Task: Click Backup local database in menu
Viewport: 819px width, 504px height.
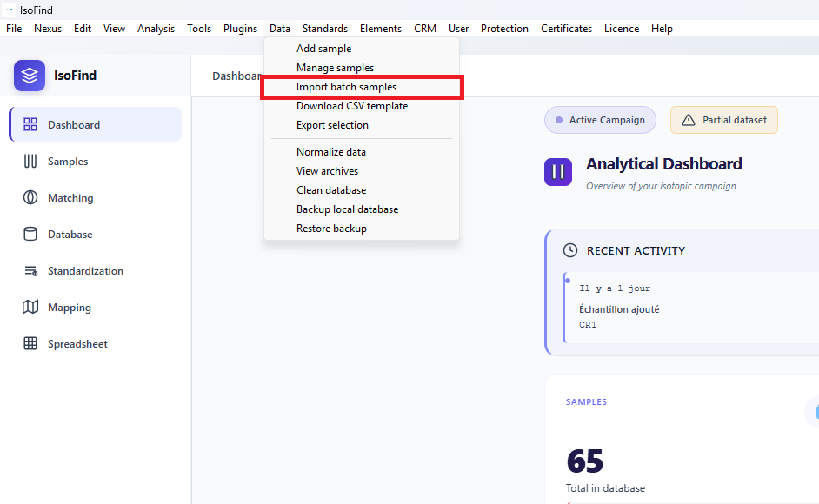Action: 347,209
